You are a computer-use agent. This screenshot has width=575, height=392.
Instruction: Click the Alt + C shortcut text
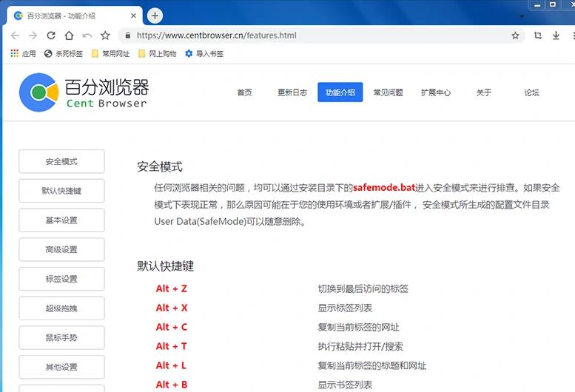pyautogui.click(x=171, y=327)
